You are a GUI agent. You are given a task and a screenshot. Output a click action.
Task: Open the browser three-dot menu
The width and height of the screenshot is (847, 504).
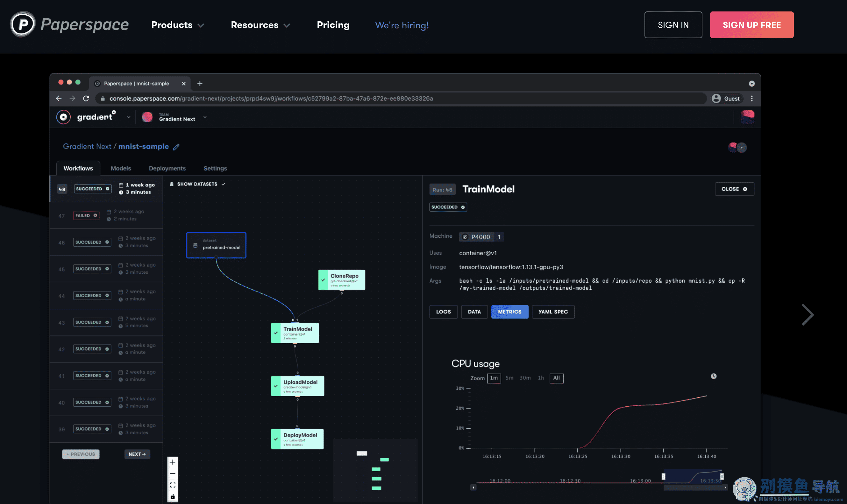coord(752,99)
